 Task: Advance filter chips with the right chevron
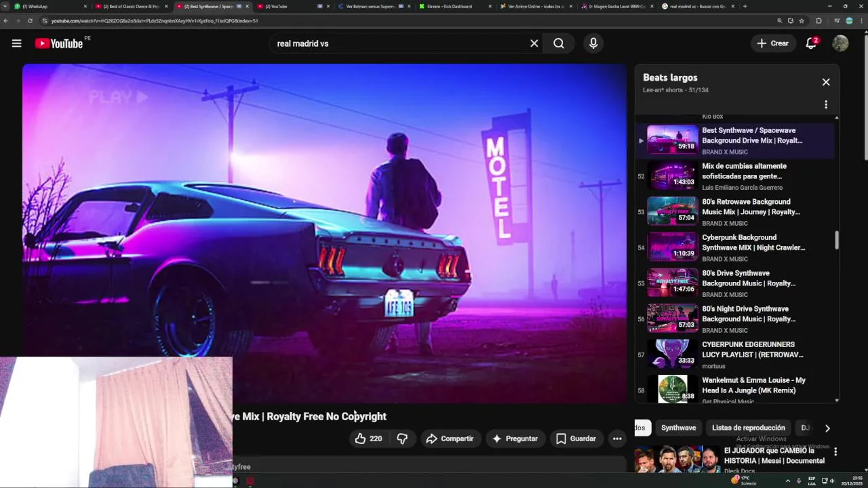[827, 428]
